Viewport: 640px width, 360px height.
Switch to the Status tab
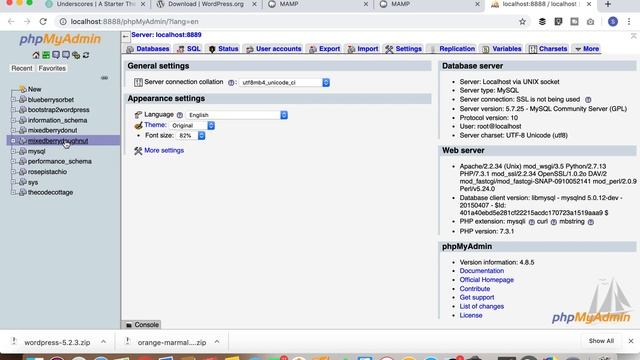pos(223,49)
